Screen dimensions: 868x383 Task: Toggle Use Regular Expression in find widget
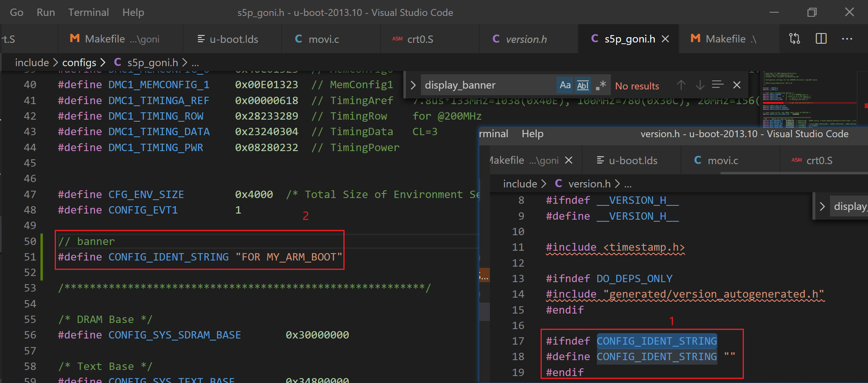click(x=601, y=85)
